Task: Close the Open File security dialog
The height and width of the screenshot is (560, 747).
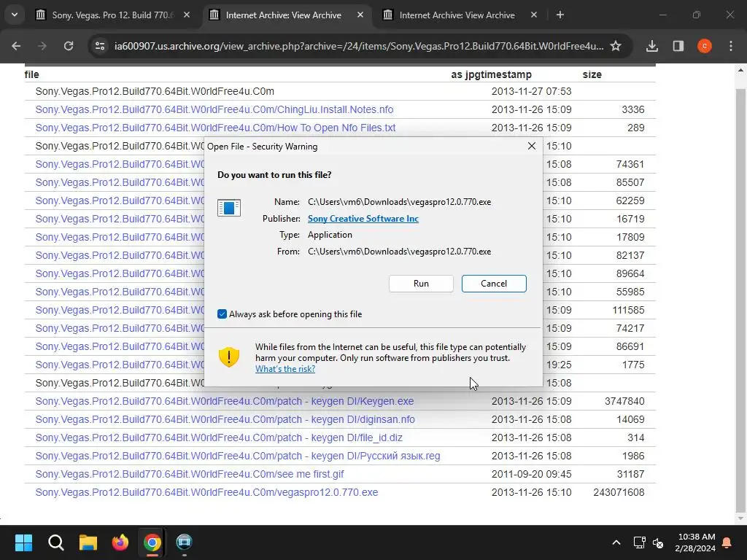Action: (532, 146)
